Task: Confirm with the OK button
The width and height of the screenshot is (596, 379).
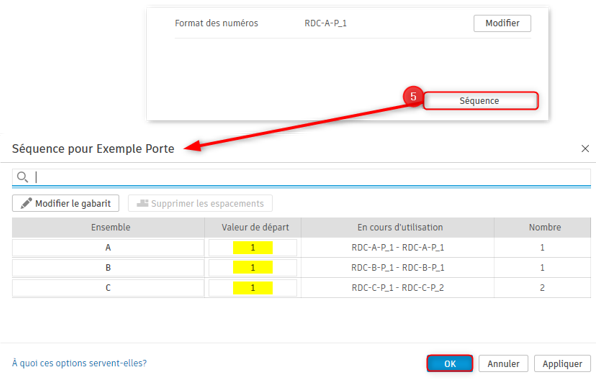Action: pos(450,363)
